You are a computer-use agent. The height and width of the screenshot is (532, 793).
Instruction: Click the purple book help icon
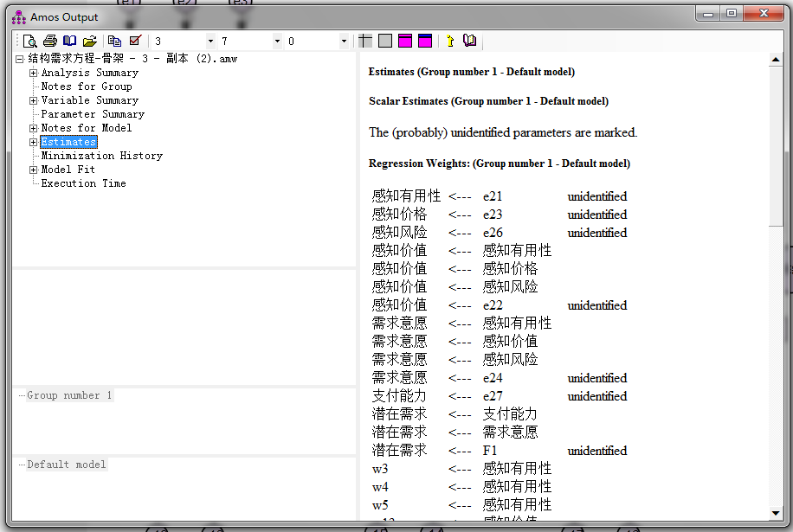pyautogui.click(x=470, y=41)
